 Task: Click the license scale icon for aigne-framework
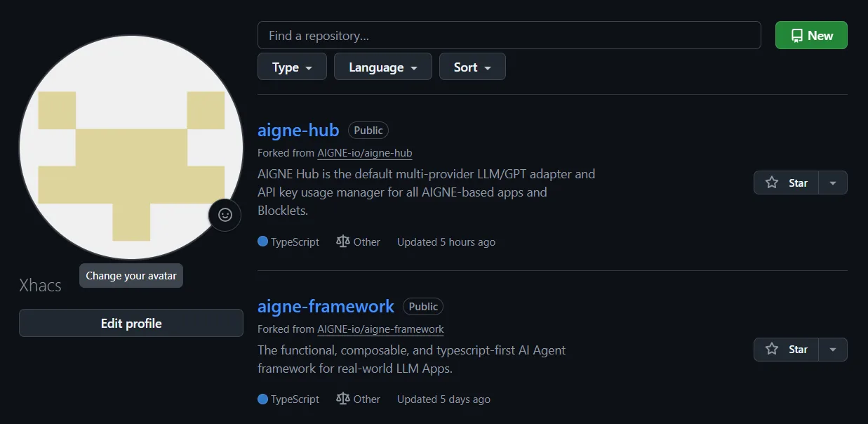point(342,399)
